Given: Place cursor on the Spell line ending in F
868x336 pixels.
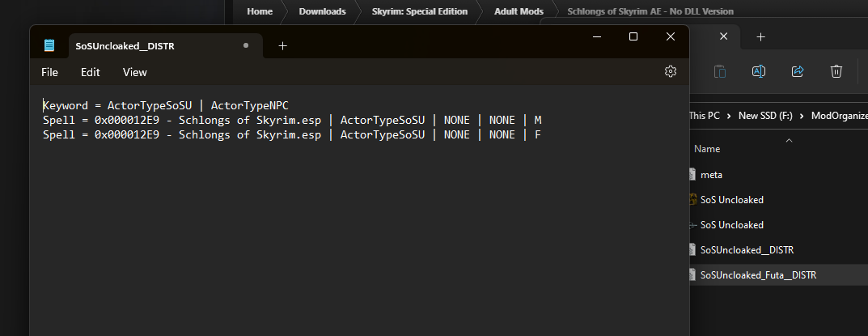Looking at the screenshot, I should [292, 134].
